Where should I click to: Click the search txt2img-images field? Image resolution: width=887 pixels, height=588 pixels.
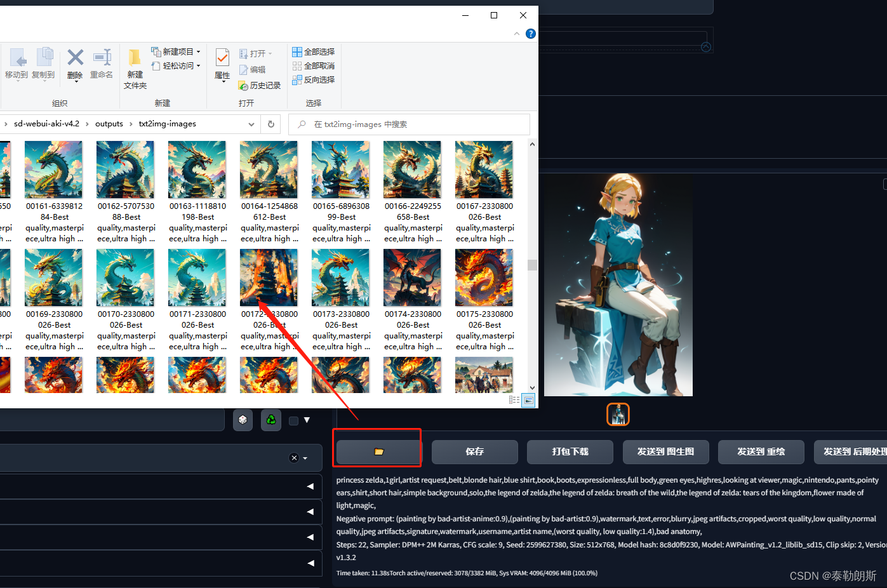tap(410, 124)
